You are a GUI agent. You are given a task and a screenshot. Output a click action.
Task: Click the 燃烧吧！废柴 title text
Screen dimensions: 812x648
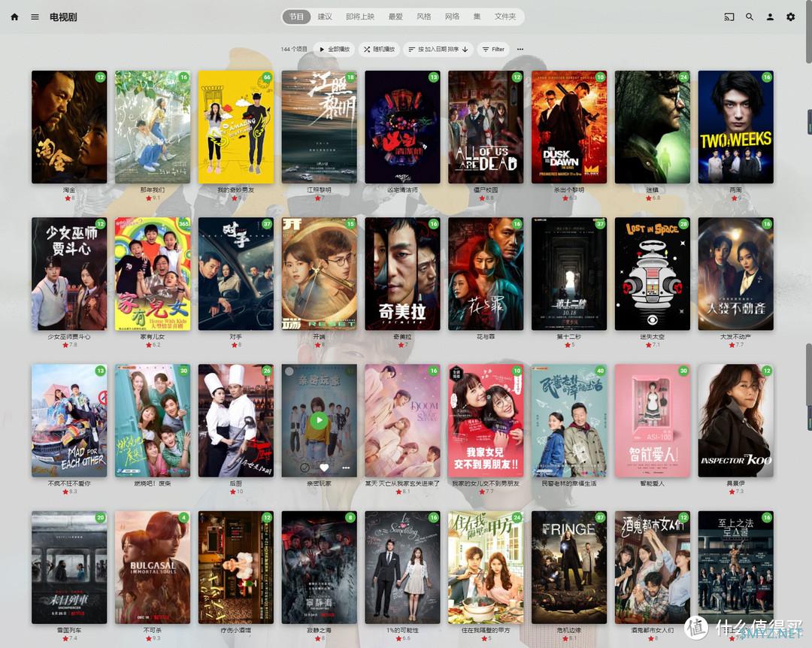153,483
